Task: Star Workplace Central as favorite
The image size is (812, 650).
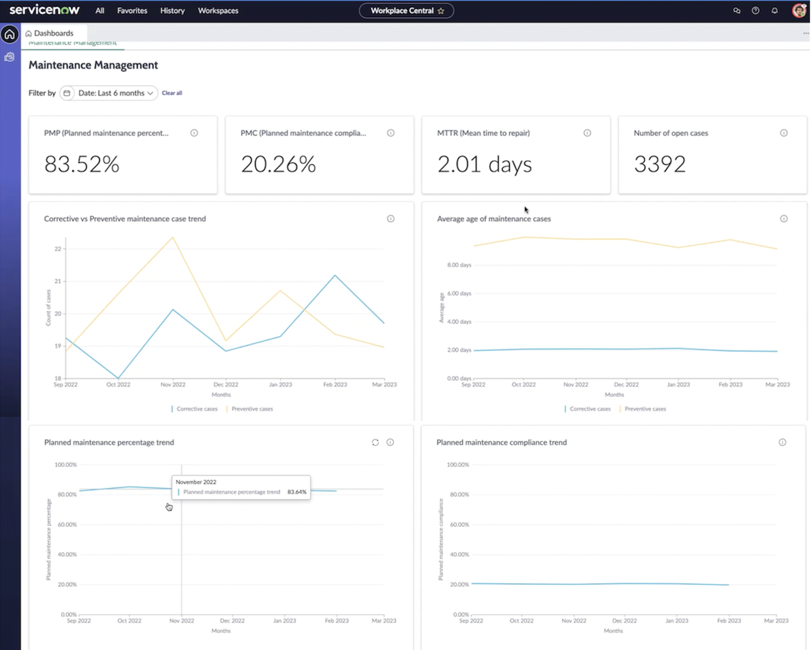Action: (x=441, y=11)
